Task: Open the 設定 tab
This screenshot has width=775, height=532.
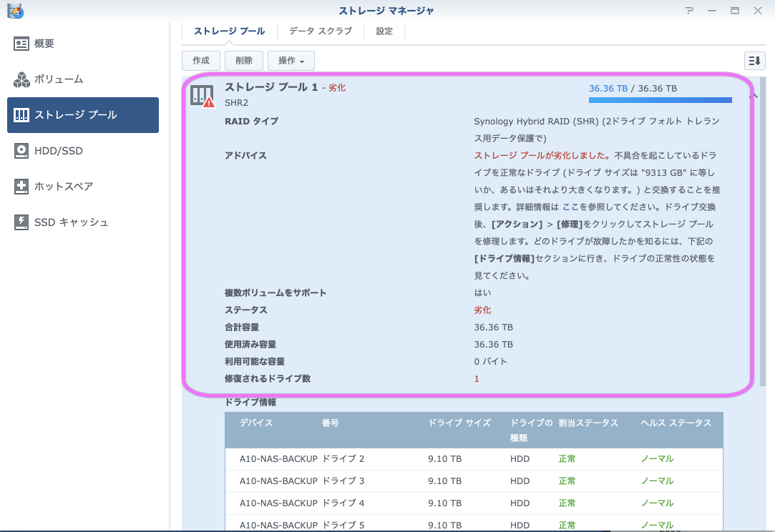Action: click(384, 31)
